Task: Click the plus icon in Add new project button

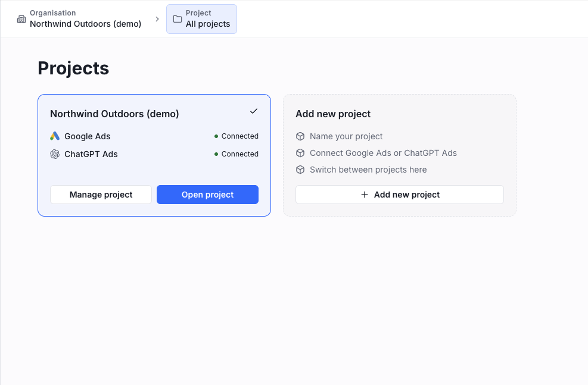Action: pyautogui.click(x=364, y=195)
